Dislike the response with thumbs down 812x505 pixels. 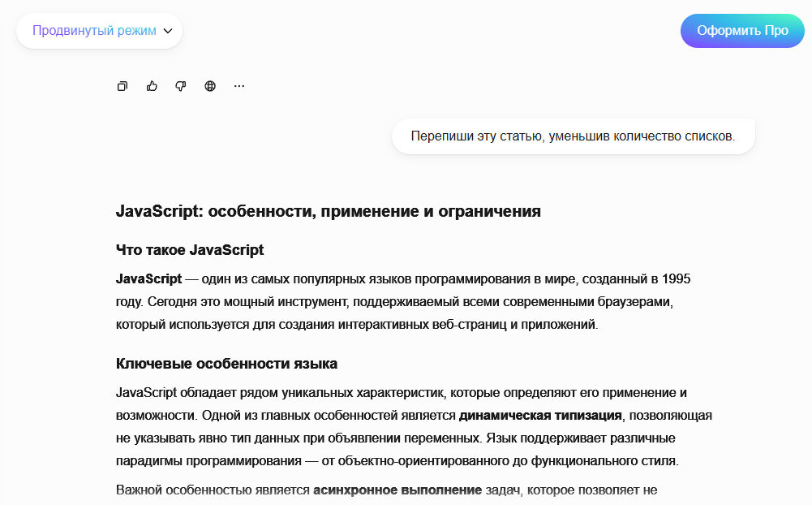click(x=181, y=86)
